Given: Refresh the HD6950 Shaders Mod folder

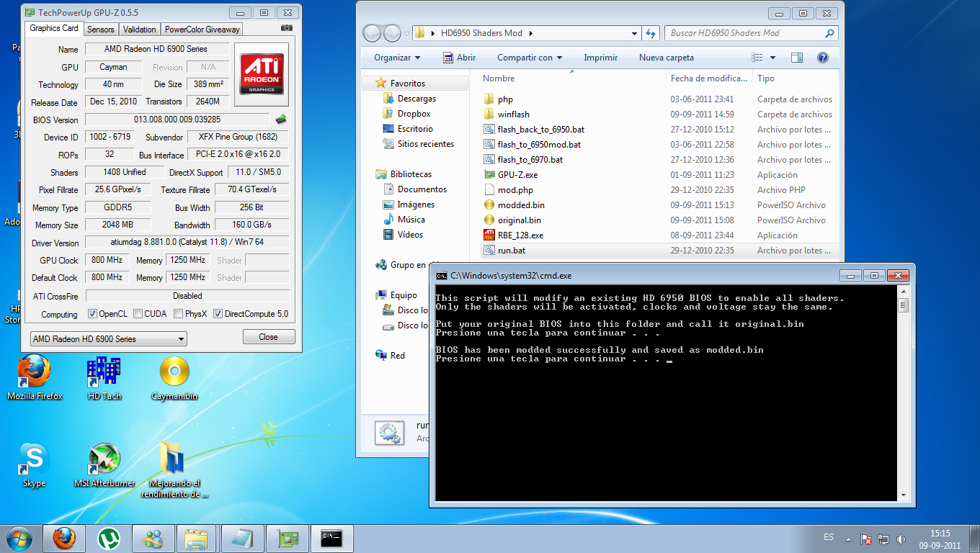Looking at the screenshot, I should [651, 33].
